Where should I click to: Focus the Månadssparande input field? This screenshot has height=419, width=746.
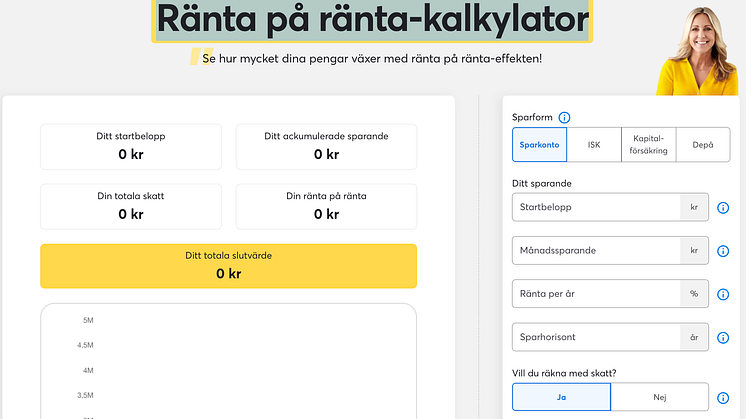coord(595,251)
